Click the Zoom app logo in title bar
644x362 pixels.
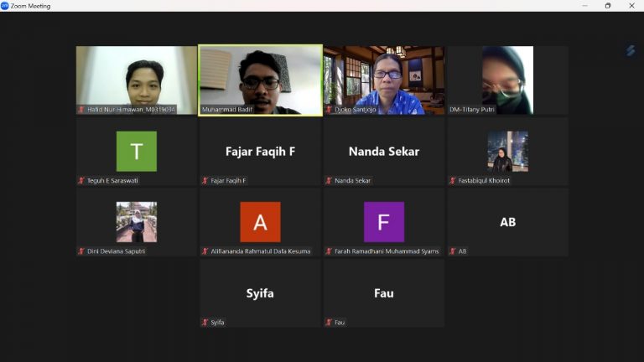coord(4,5)
